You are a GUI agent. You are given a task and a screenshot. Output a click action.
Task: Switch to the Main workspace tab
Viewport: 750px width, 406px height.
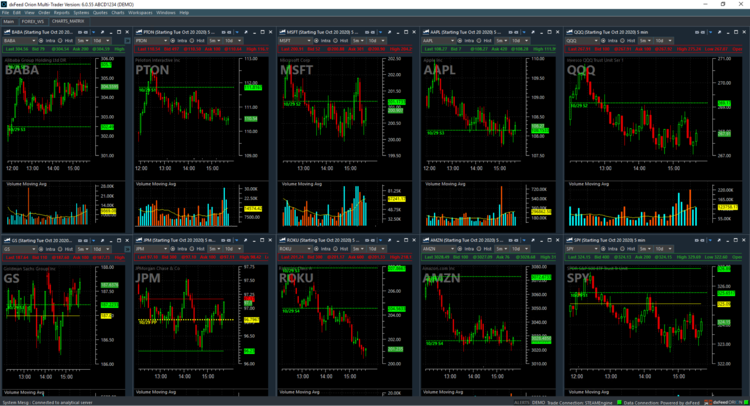pyautogui.click(x=9, y=22)
